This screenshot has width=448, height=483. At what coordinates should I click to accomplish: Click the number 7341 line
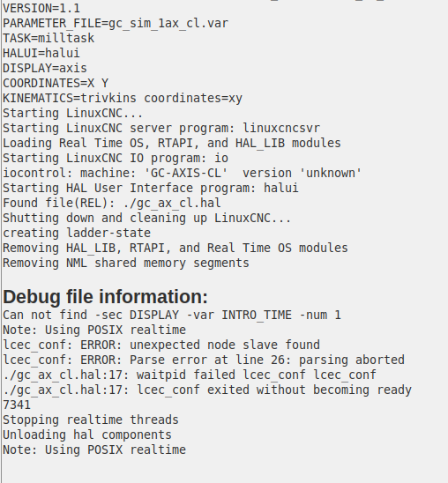click(17, 405)
